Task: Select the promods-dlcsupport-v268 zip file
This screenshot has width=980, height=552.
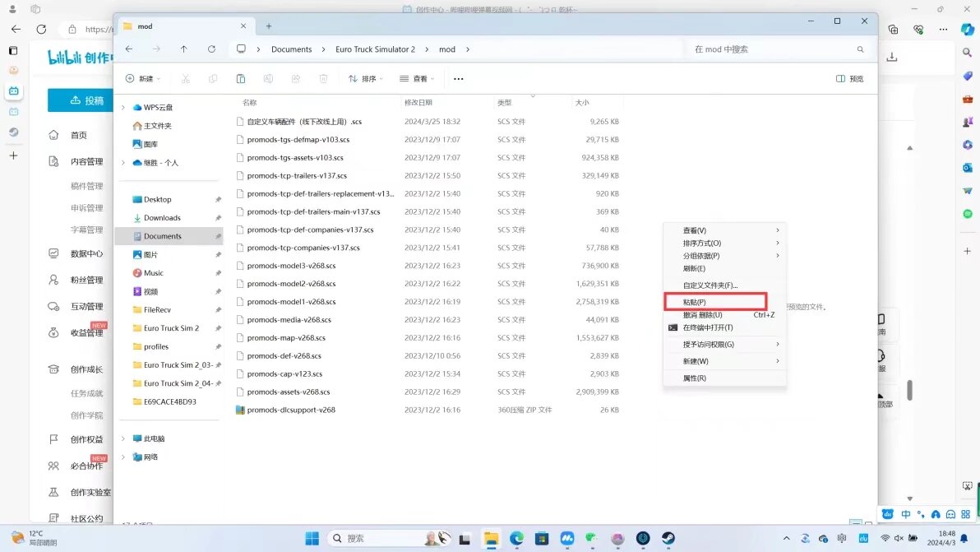Action: (291, 411)
